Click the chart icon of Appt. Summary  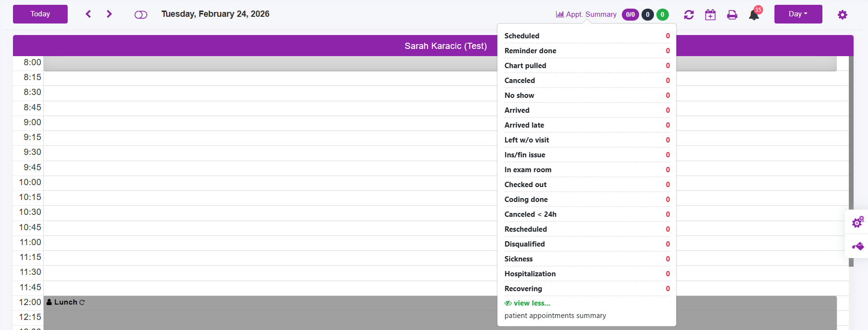(559, 14)
